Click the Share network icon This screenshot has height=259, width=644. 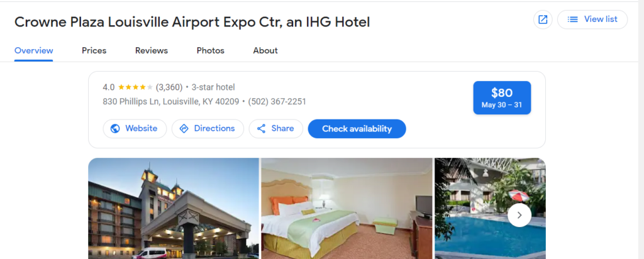pos(261,128)
